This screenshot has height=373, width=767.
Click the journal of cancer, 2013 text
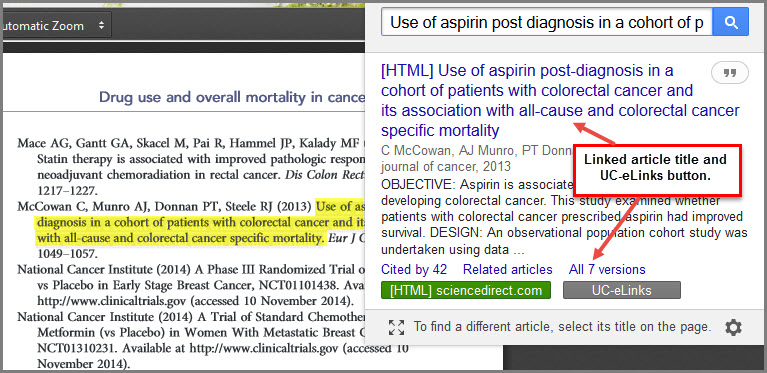pyautogui.click(x=446, y=166)
